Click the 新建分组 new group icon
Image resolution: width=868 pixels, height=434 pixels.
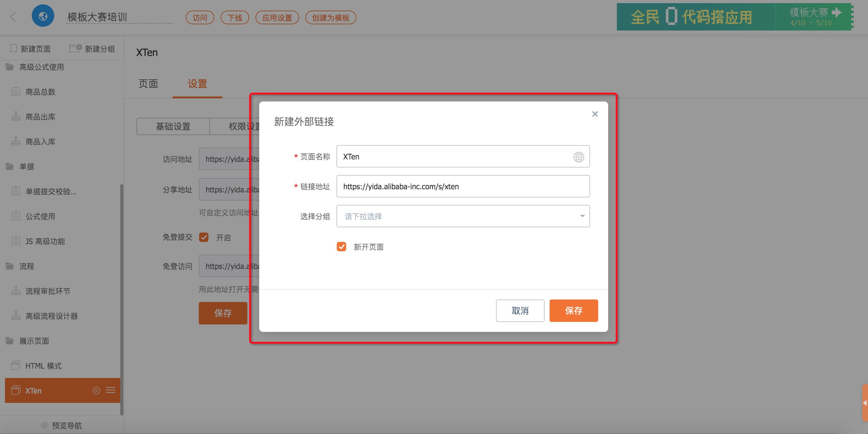(75, 48)
